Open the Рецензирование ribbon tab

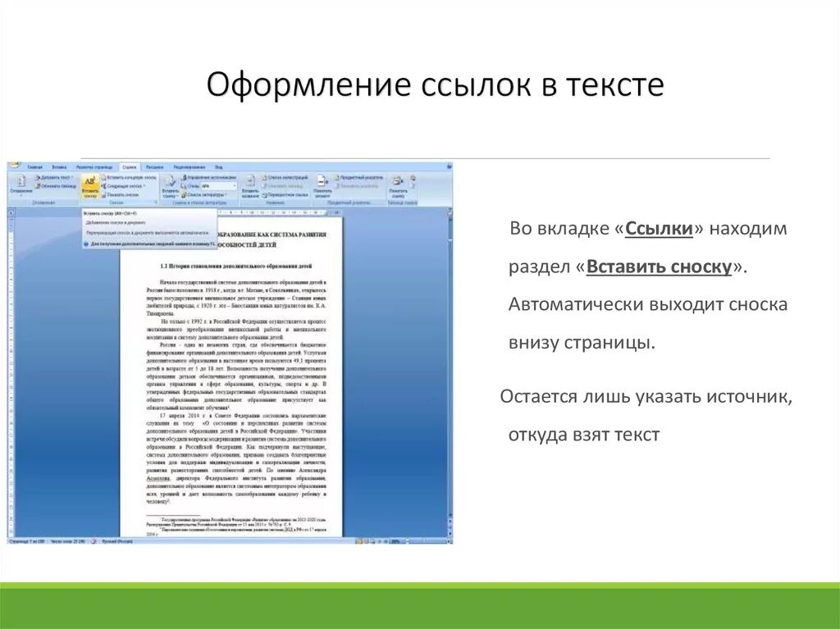pos(189,167)
